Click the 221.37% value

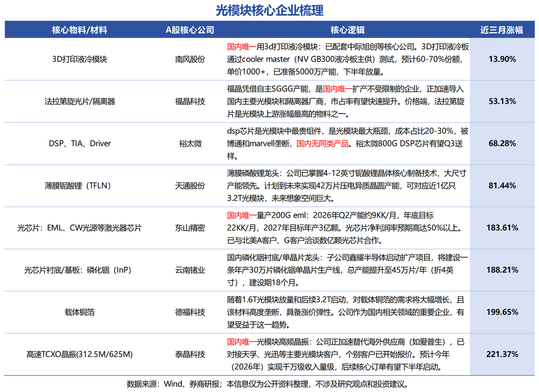click(502, 354)
